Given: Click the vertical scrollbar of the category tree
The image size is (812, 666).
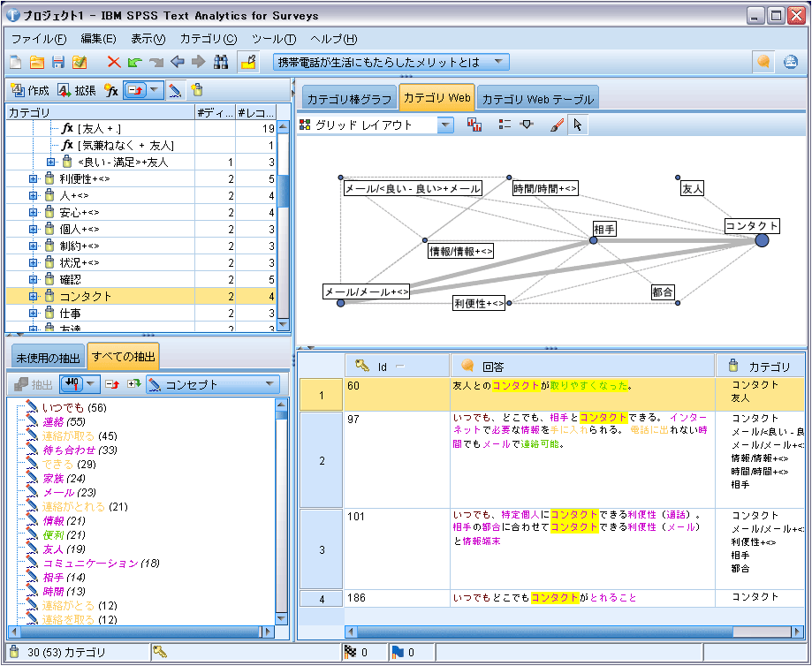Looking at the screenshot, I should pos(283,225).
